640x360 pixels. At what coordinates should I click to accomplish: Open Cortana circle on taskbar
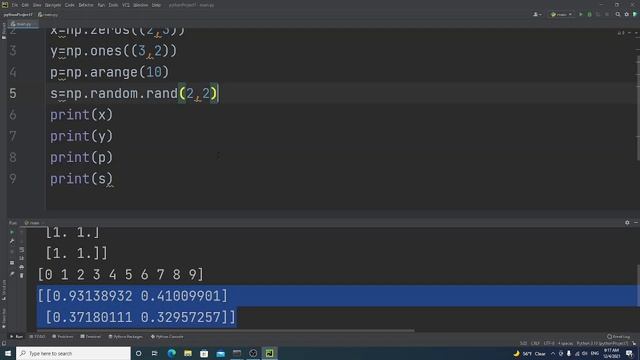[x=138, y=353]
